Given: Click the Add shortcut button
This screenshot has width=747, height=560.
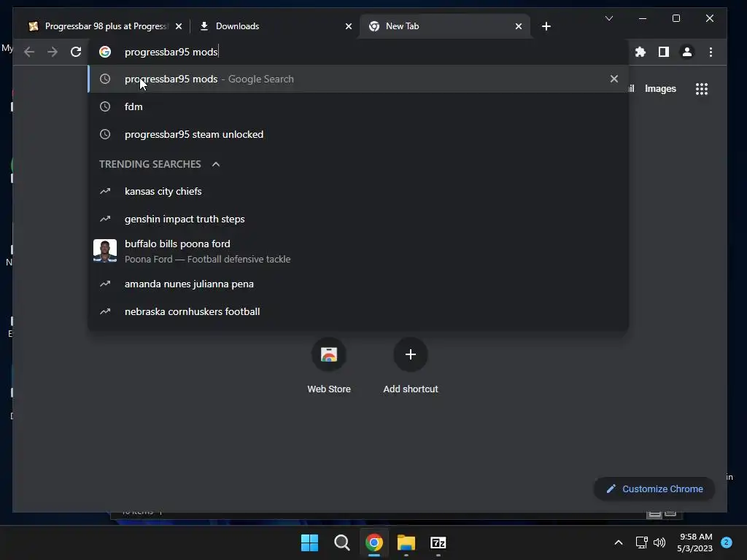Looking at the screenshot, I should coord(410,366).
